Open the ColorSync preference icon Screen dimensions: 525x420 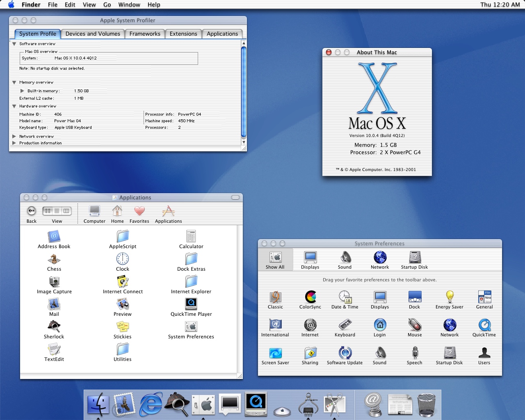pyautogui.click(x=310, y=297)
